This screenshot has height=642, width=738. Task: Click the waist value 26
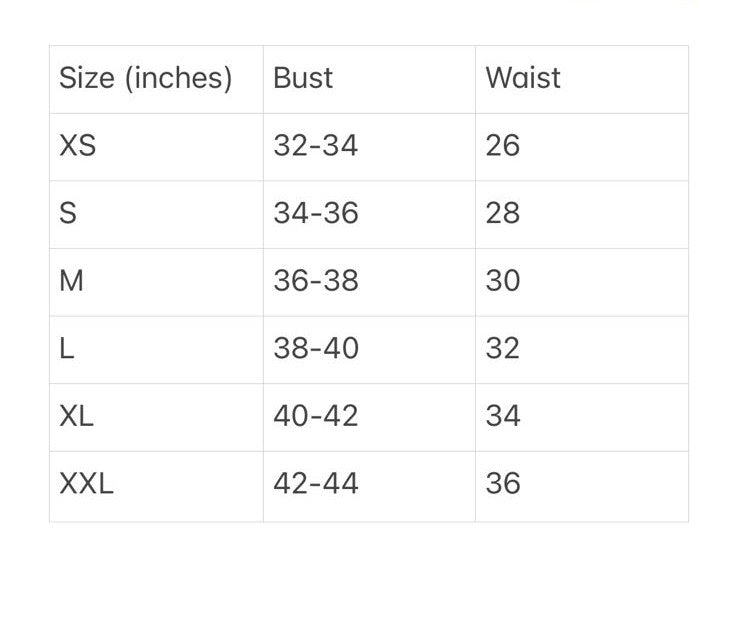tap(503, 146)
